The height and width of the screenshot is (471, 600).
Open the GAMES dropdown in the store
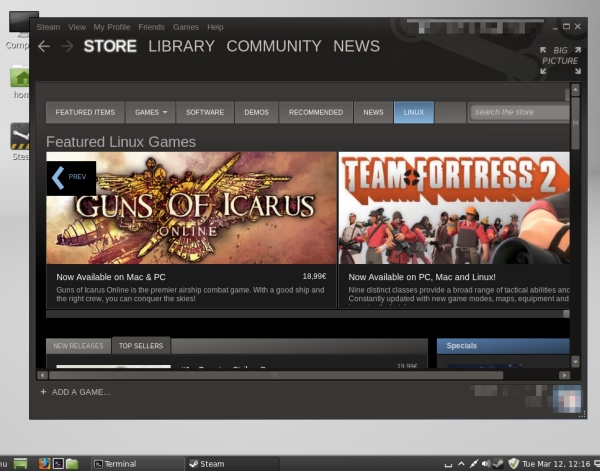[x=151, y=112]
